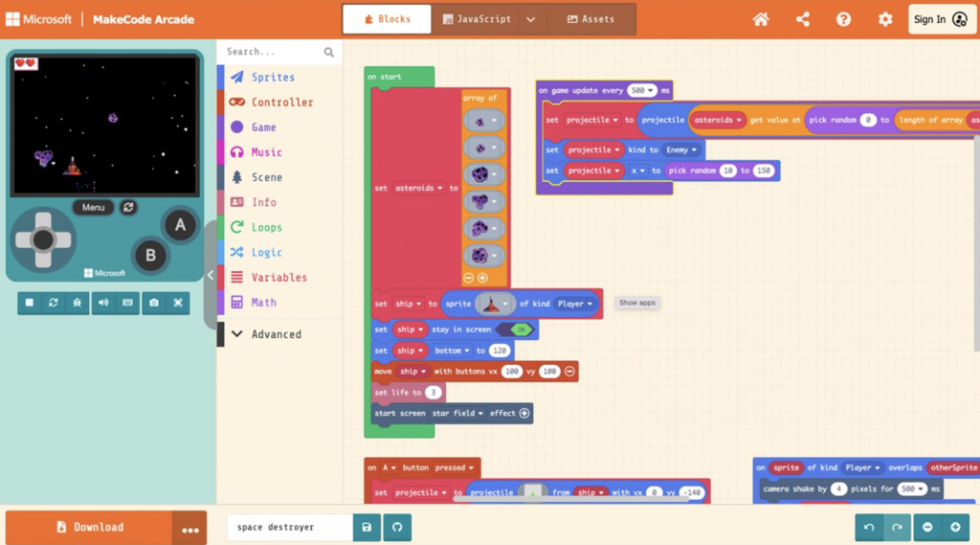The width and height of the screenshot is (980, 545).
Task: Toggle the simulator keyboard controls
Action: pyautogui.click(x=127, y=303)
